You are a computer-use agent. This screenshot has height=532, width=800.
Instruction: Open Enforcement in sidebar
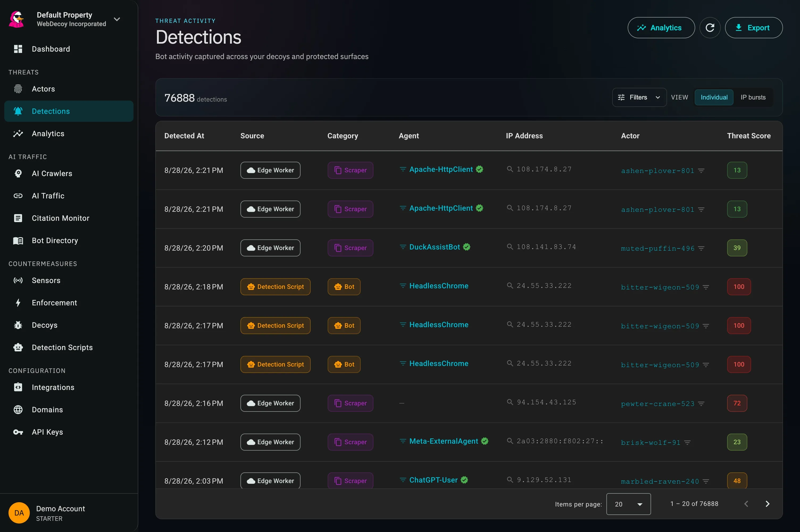point(69,303)
